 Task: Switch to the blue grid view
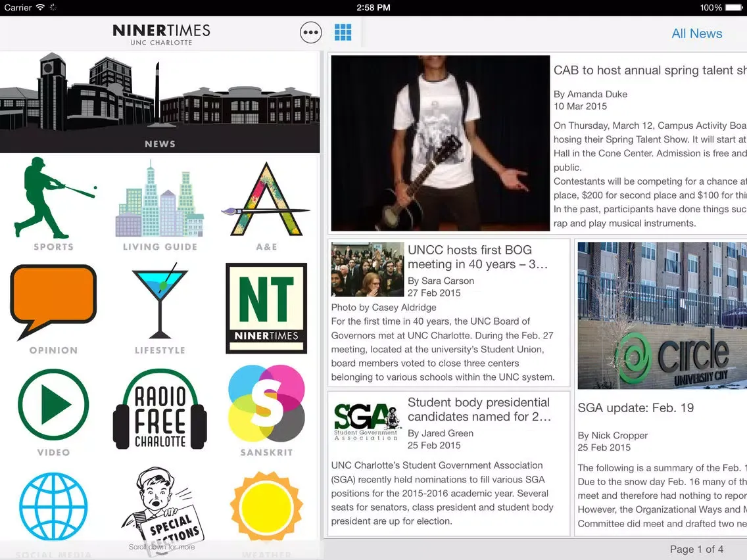click(343, 32)
